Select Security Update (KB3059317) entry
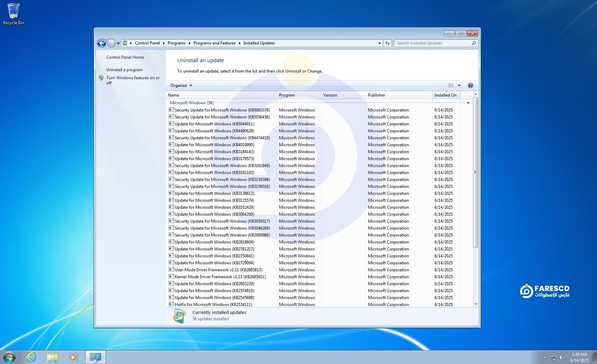This screenshot has width=597, height=364. click(222, 221)
